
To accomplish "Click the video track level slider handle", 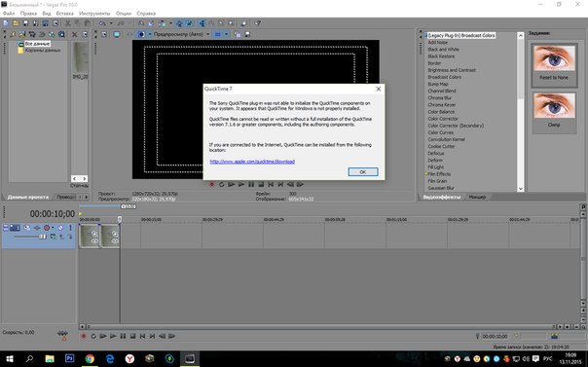I will [x=43, y=237].
